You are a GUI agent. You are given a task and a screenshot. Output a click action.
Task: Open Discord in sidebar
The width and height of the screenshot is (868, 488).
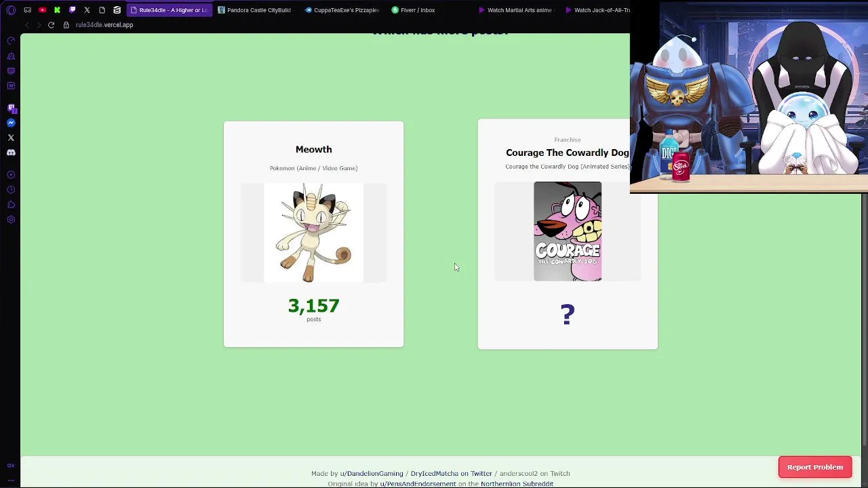[11, 152]
